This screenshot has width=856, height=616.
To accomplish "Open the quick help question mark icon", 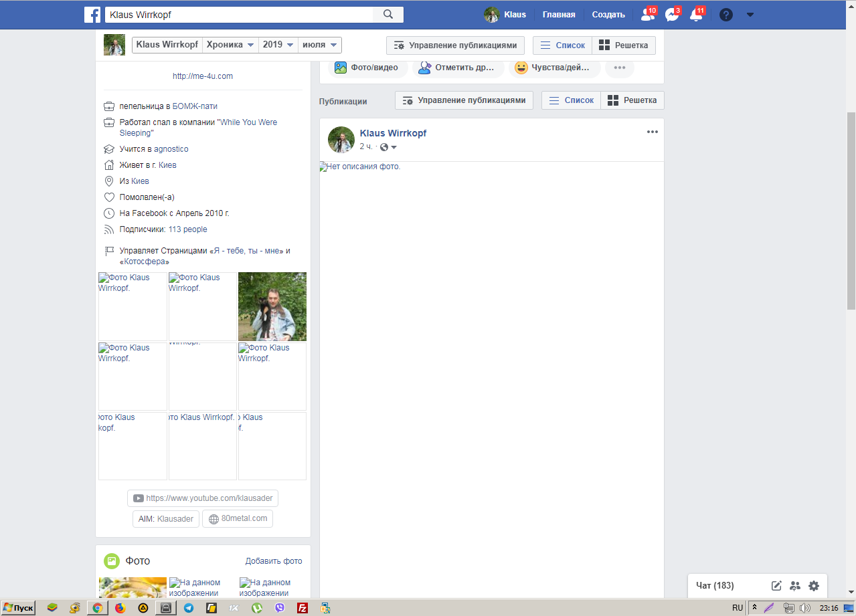I will coord(726,15).
